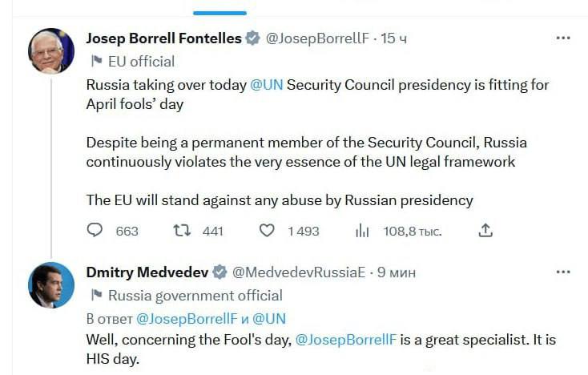Screen dimensions: 588x375
Task: Open Dmitry Medvedev's profile avatar
Action: click(51, 285)
